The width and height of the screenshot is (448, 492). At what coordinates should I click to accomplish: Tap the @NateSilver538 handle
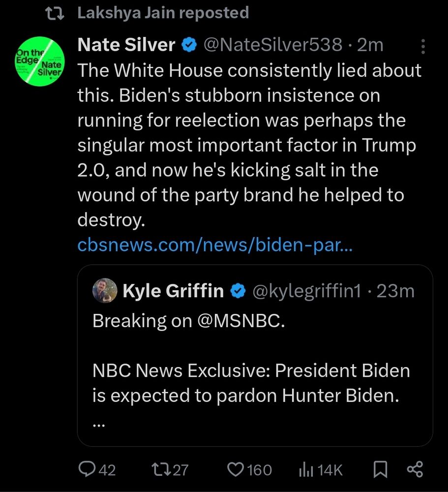coord(272,45)
